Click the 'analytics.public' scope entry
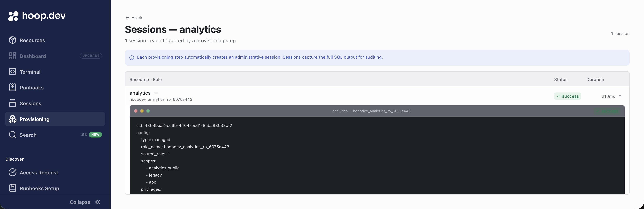 [x=163, y=168]
